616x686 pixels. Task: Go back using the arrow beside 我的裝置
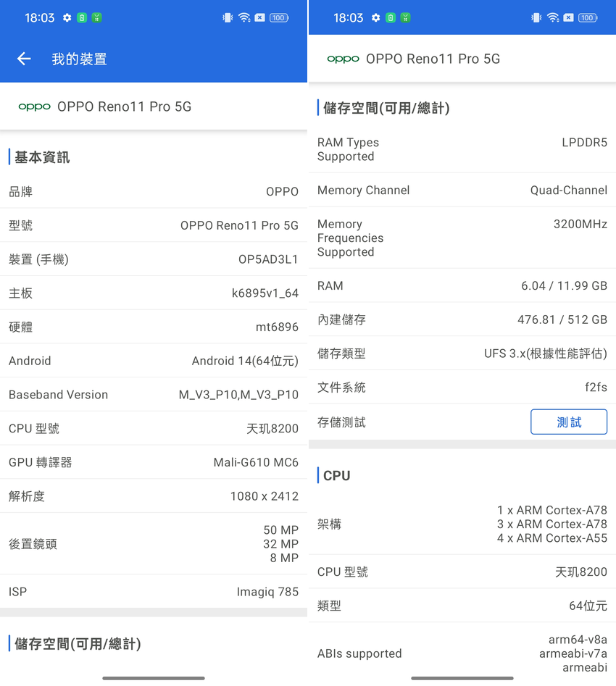24,59
